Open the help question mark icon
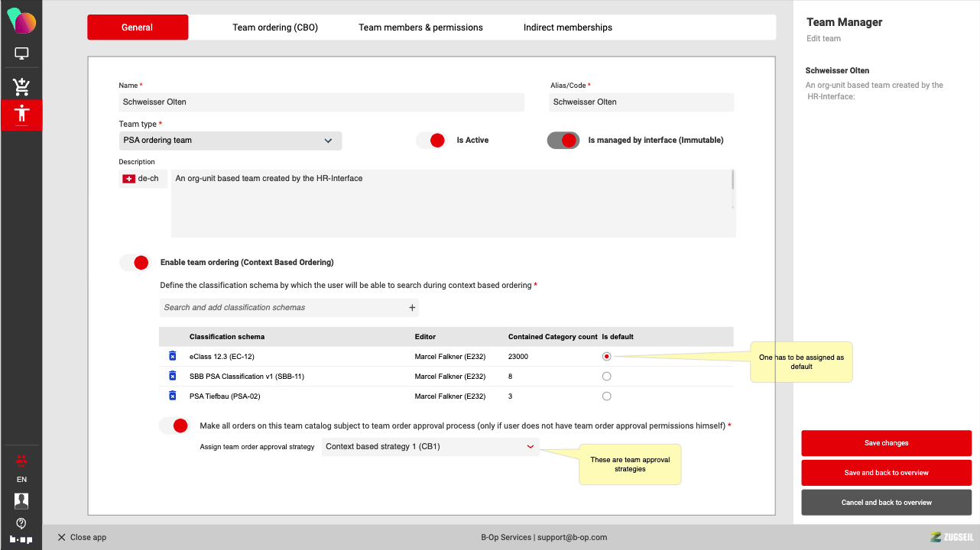This screenshot has width=980, height=550. pyautogui.click(x=21, y=523)
